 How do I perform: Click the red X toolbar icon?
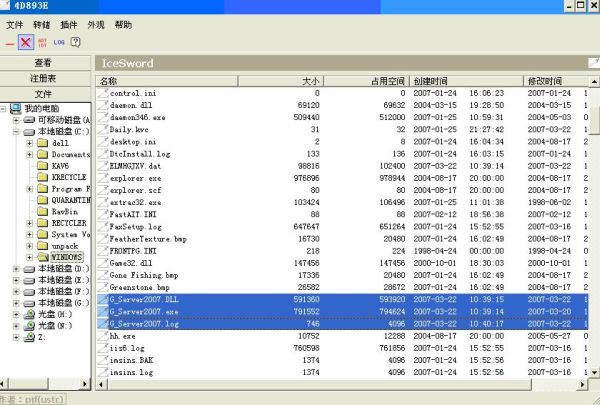click(x=26, y=42)
